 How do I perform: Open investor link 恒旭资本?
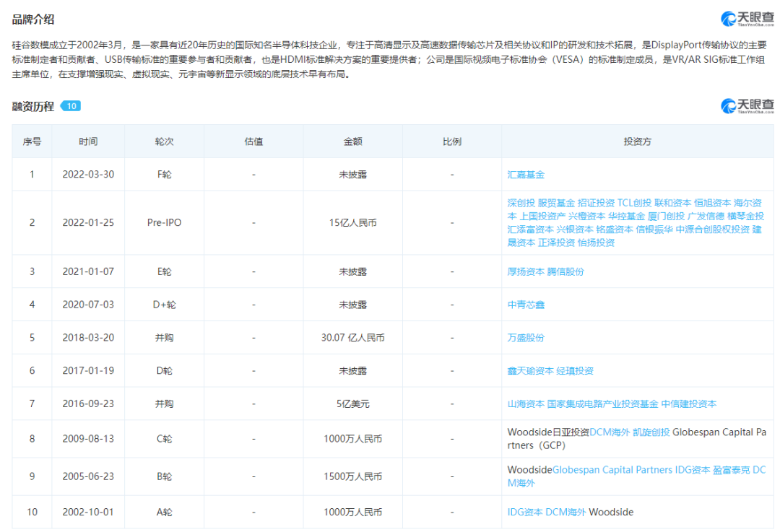tap(713, 203)
